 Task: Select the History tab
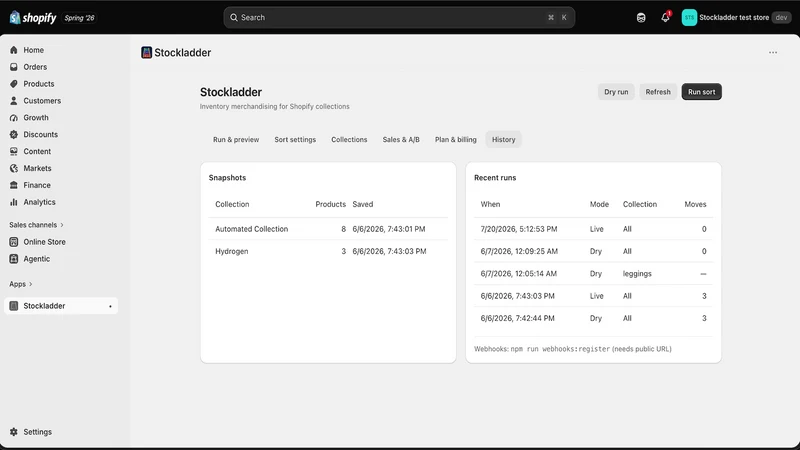pyautogui.click(x=504, y=139)
